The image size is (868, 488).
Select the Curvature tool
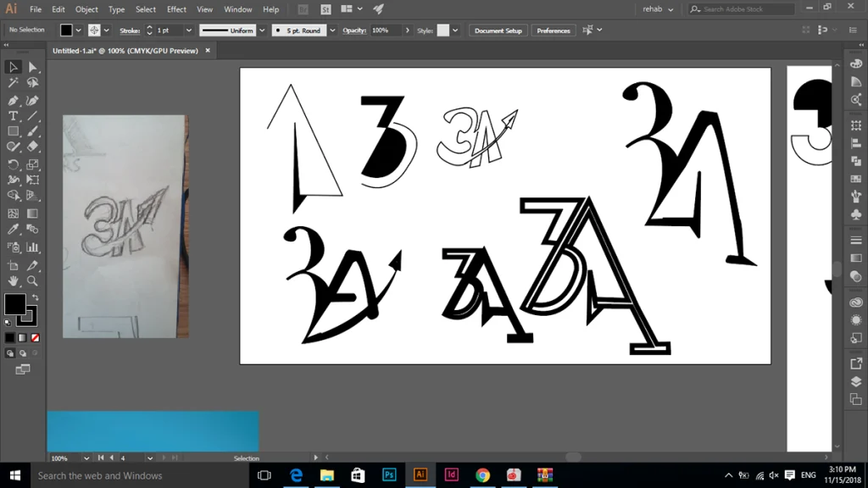tap(33, 101)
